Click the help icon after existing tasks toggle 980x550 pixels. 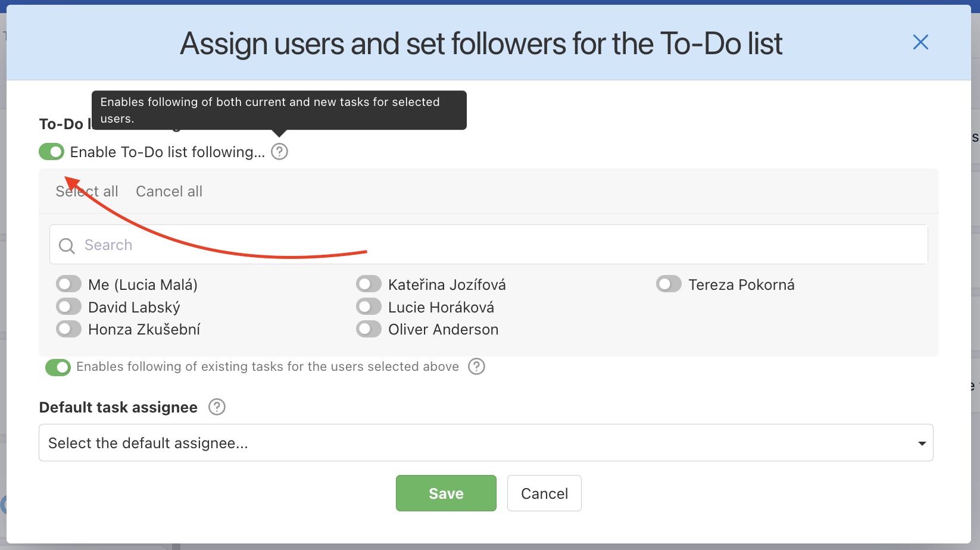(476, 366)
